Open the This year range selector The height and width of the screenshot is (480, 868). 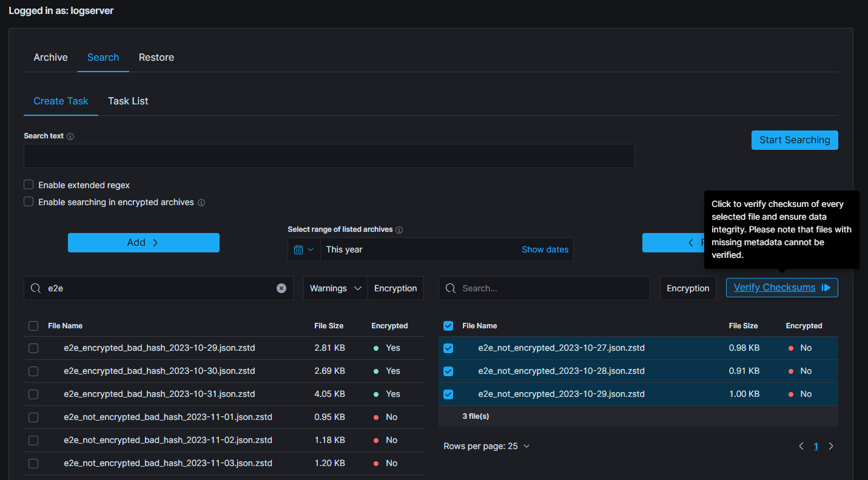(x=419, y=249)
